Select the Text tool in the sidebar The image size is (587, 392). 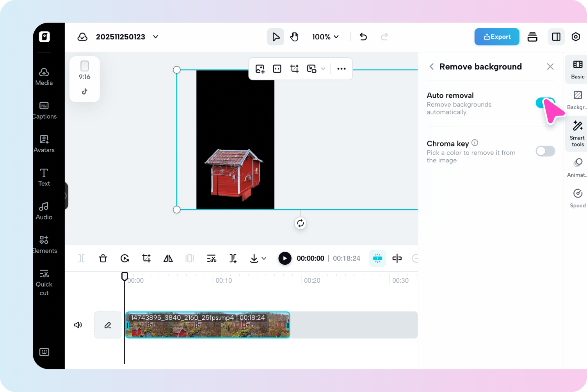(x=44, y=177)
